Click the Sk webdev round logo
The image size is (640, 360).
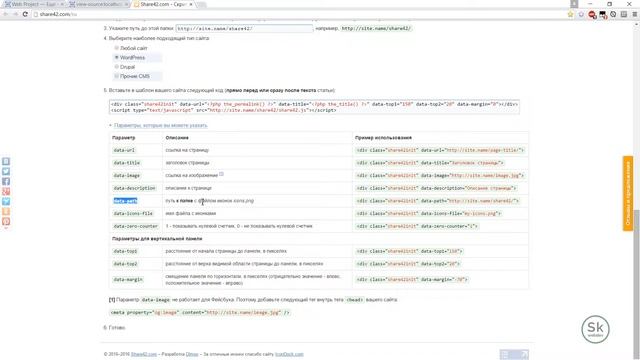tap(595, 329)
